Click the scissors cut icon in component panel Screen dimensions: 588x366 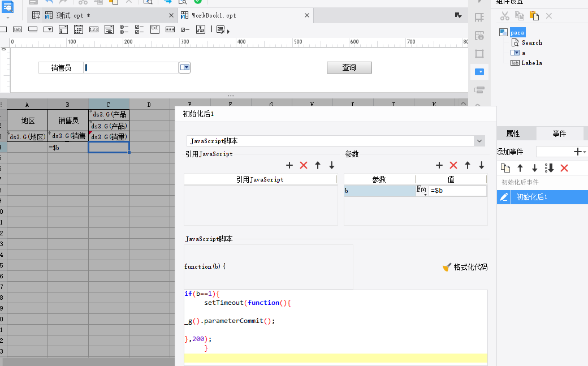505,16
